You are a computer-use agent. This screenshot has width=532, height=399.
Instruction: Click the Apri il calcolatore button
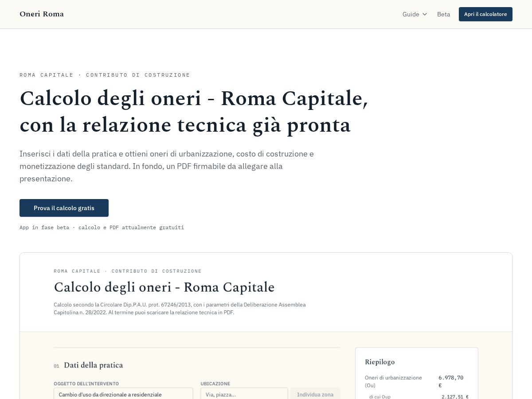pyautogui.click(x=485, y=14)
